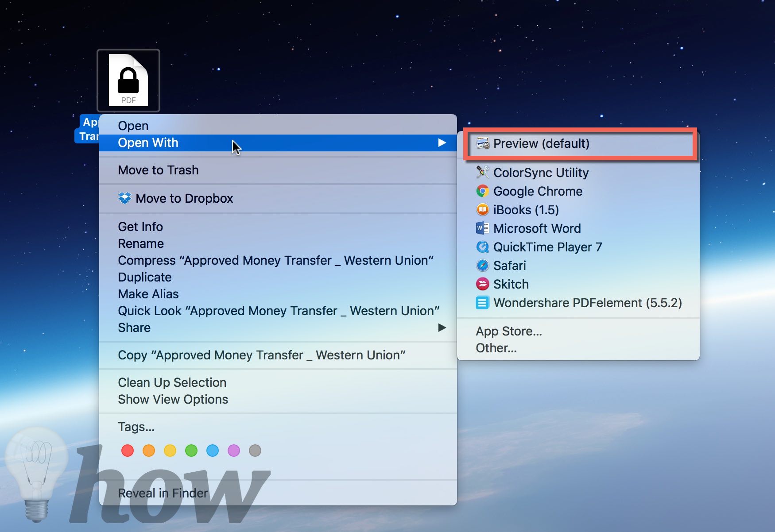Viewport: 775px width, 532px height.
Task: Choose Reveal in Finder
Action: [x=278, y=493]
